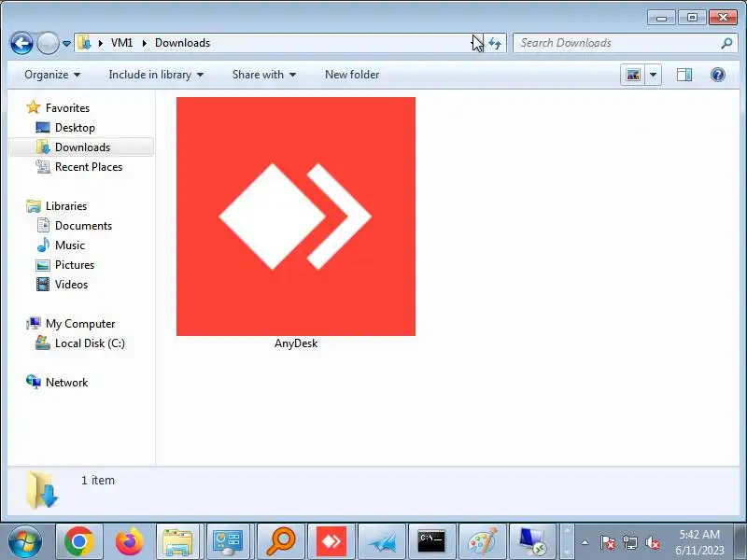Launch Google Chrome from the taskbar
This screenshot has width=747, height=560.
coord(79,541)
